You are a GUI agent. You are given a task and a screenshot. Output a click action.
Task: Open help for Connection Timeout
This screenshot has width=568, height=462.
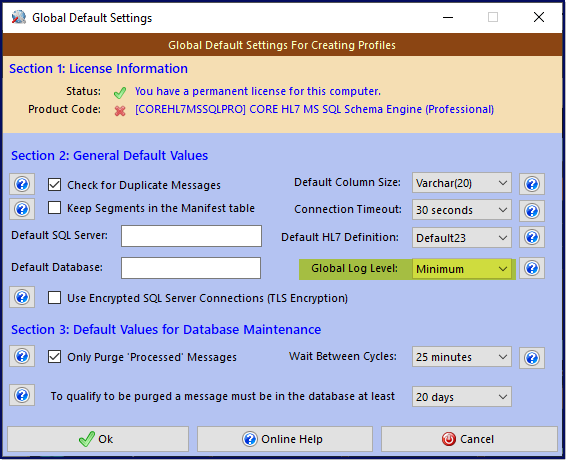tap(532, 211)
